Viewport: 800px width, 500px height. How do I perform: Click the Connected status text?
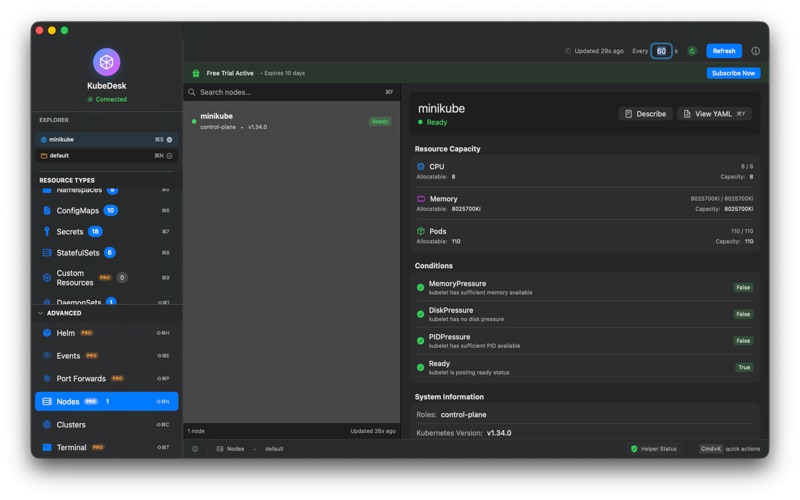(x=111, y=99)
